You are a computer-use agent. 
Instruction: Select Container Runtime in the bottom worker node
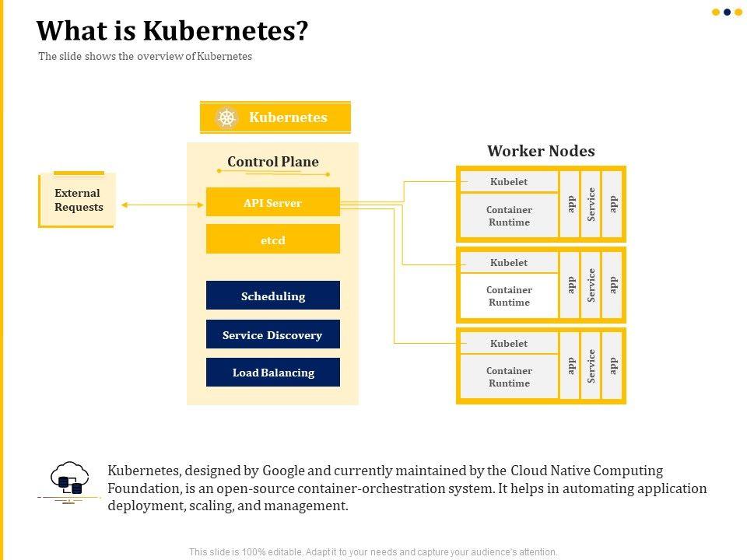(509, 377)
